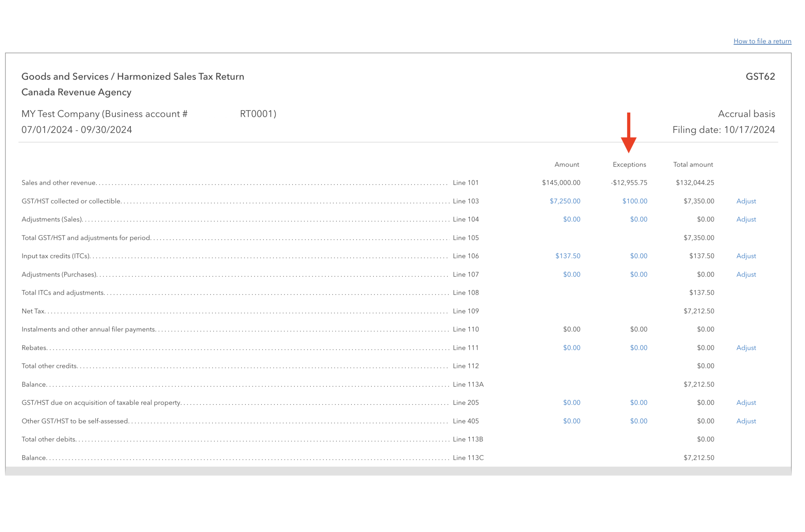Open Line 405 Amount $0.00 value

(x=572, y=421)
